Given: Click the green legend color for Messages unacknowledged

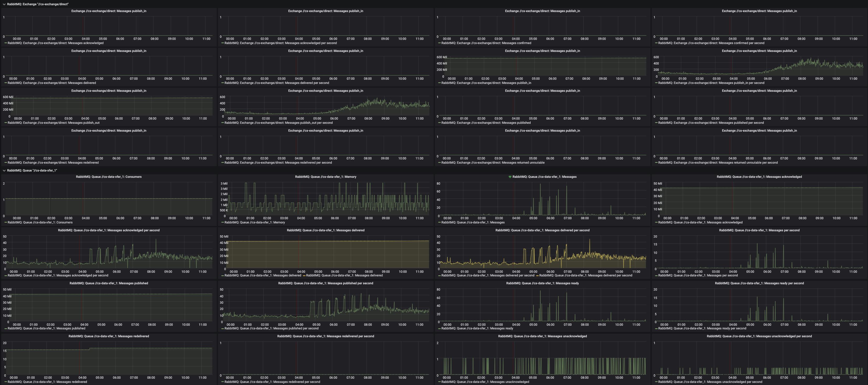Looking at the screenshot, I should point(440,382).
